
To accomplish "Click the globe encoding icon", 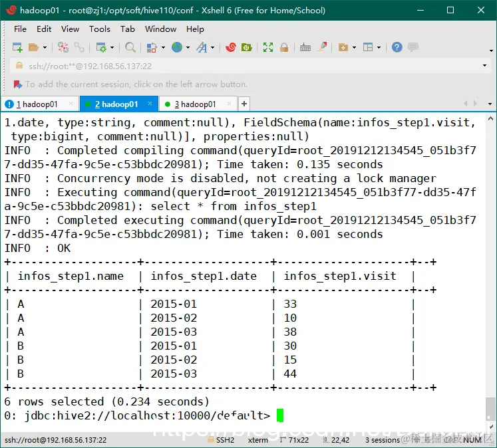I will [x=177, y=47].
